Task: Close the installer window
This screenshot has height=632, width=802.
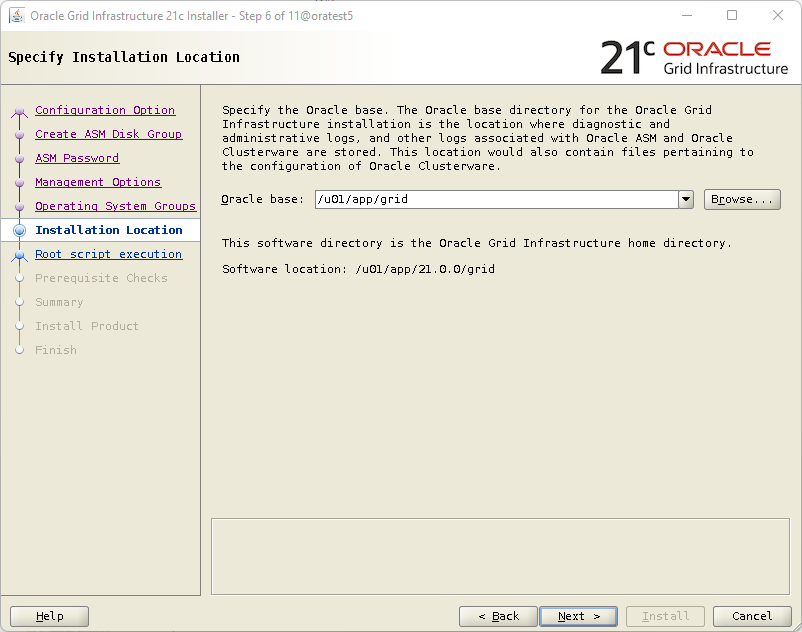Action: 777,15
